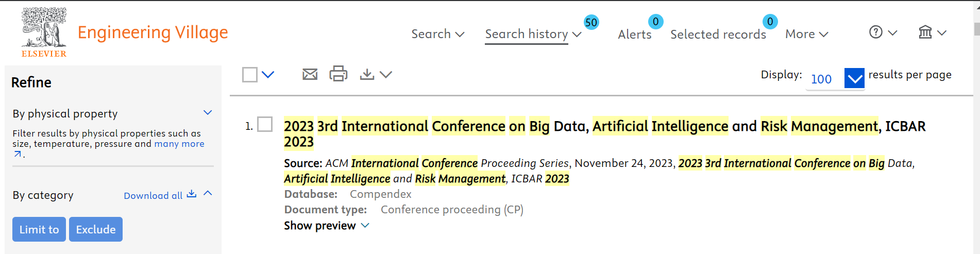
Task: Expand the By physical property section
Action: [208, 113]
